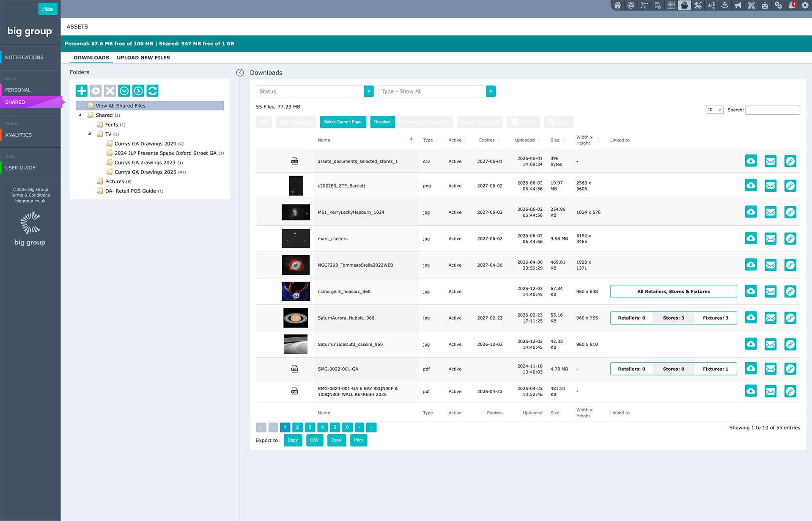Email the SaturnAurora_Hubble_960 file
812x521 pixels.
771,318
